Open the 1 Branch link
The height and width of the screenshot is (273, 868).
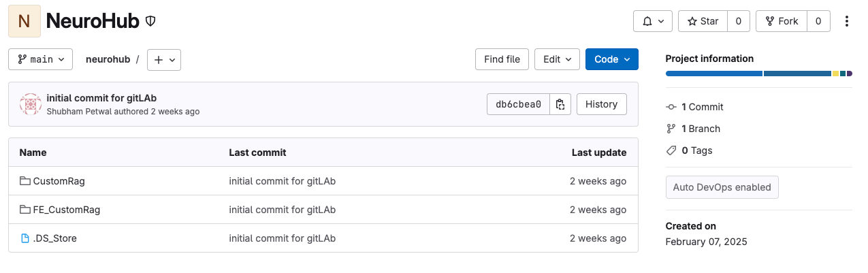(701, 129)
